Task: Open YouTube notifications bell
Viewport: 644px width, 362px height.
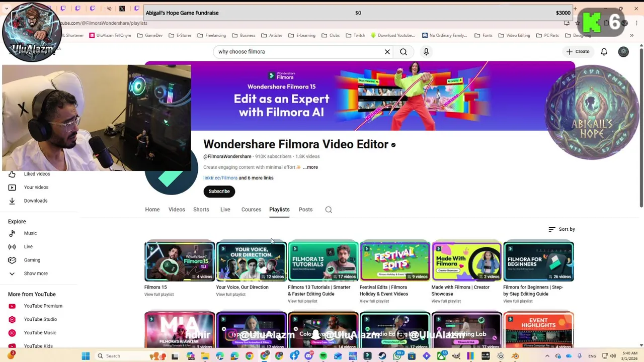Action: (x=604, y=52)
